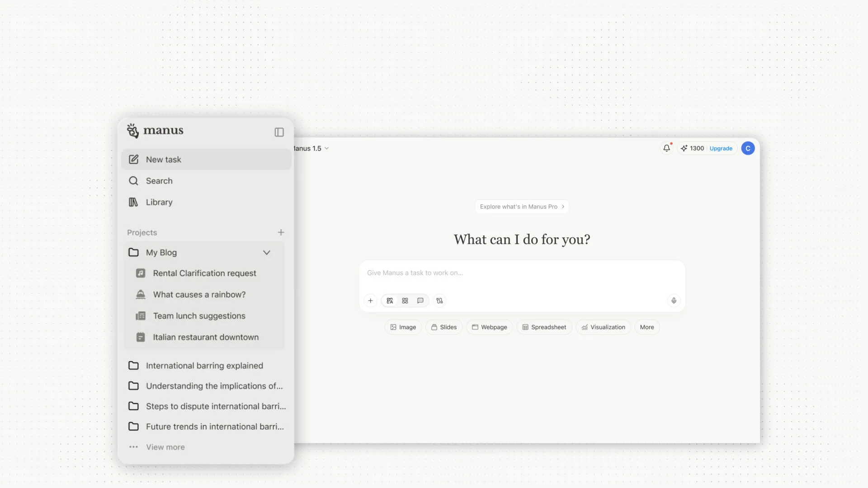
Task: Select New task menu item
Action: pyautogui.click(x=163, y=160)
